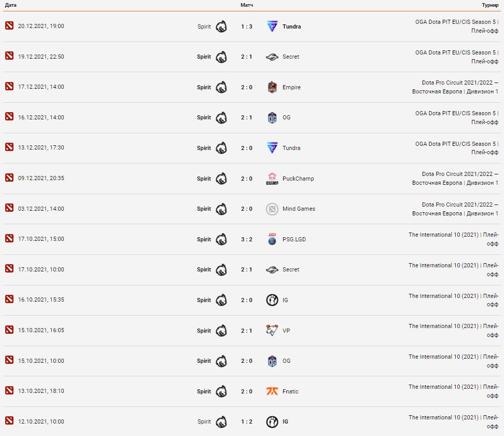The width and height of the screenshot is (504, 436).
Task: Click the IG logo in the 12.10.2021 match
Action: (272, 422)
